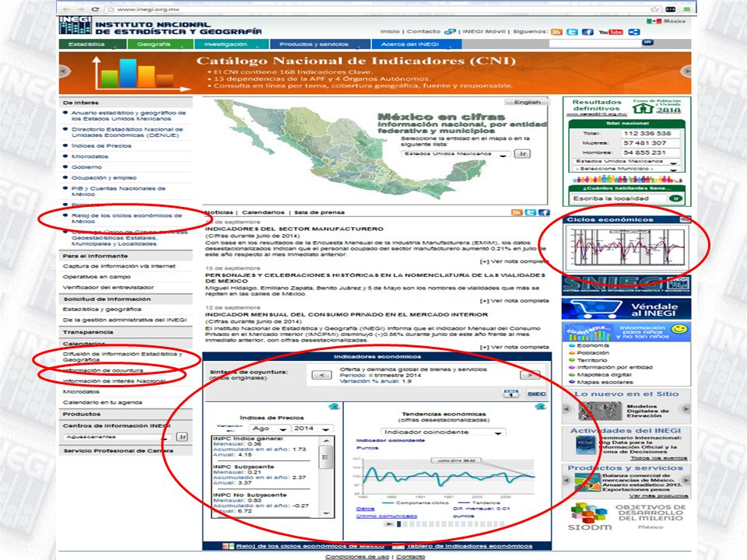
Task: Open the Investigación menu
Action: coord(232,44)
